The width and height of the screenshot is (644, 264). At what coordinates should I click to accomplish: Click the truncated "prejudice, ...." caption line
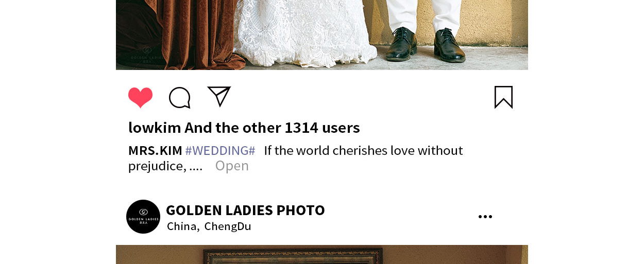[165, 166]
